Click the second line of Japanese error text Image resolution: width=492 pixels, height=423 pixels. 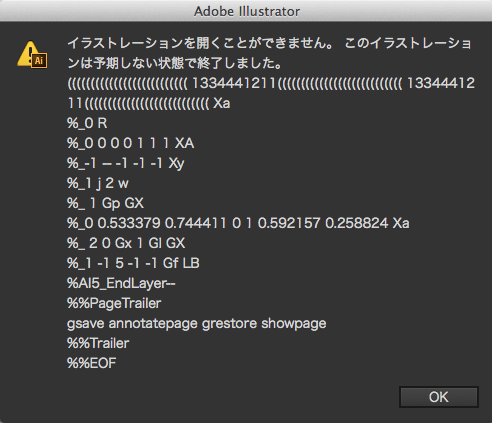pyautogui.click(x=175, y=63)
